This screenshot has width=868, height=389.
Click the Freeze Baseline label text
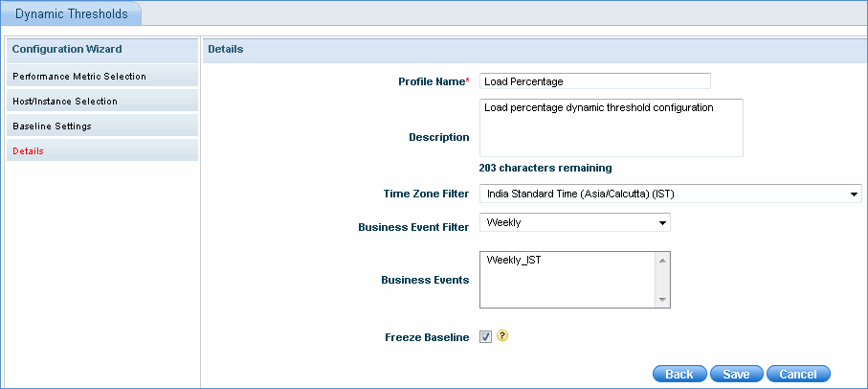pyautogui.click(x=427, y=337)
